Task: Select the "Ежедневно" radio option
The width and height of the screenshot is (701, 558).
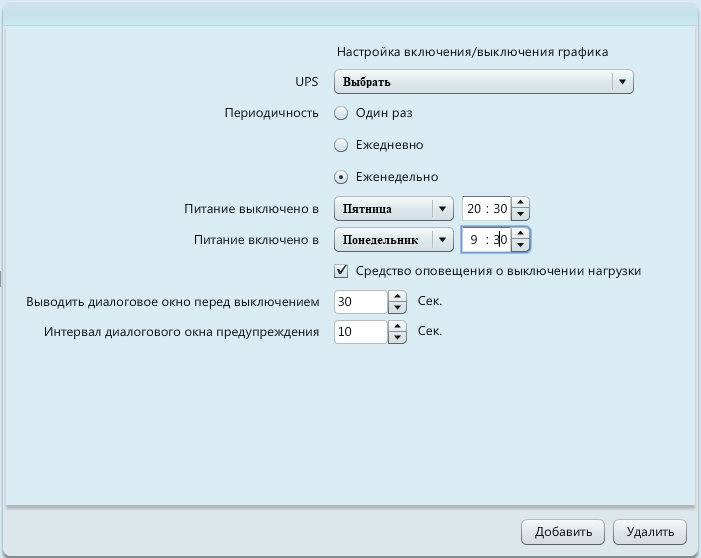Action: [341, 145]
